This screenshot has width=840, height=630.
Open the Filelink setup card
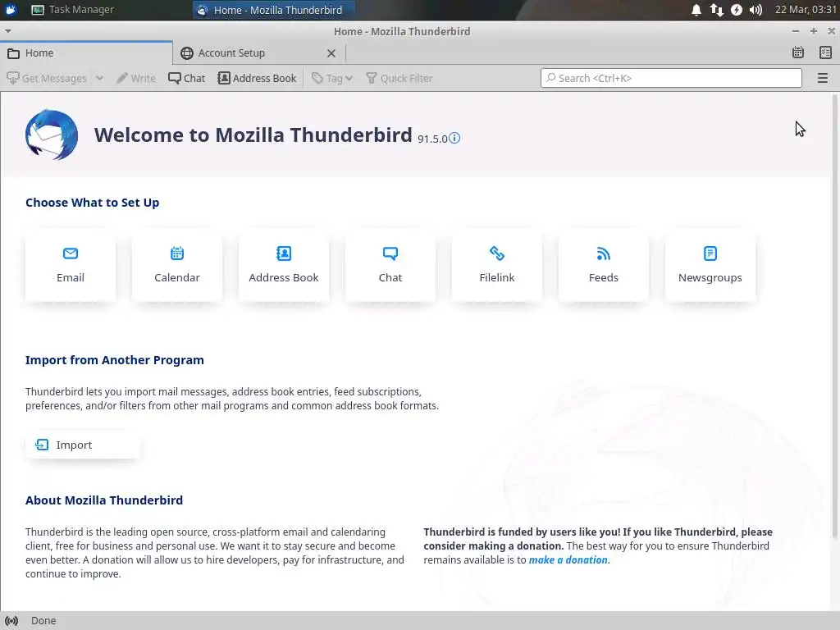(x=496, y=267)
